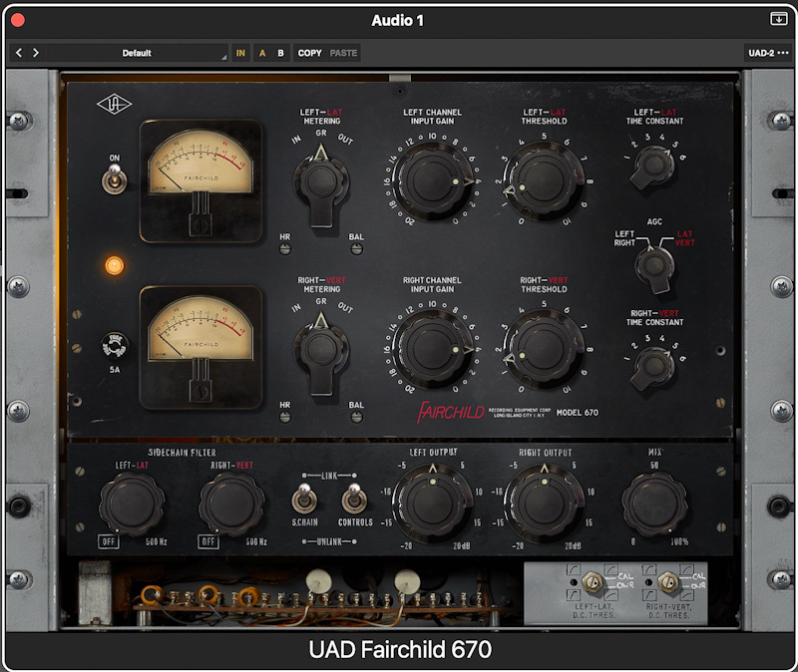Click the next preset arrow

pos(36,53)
